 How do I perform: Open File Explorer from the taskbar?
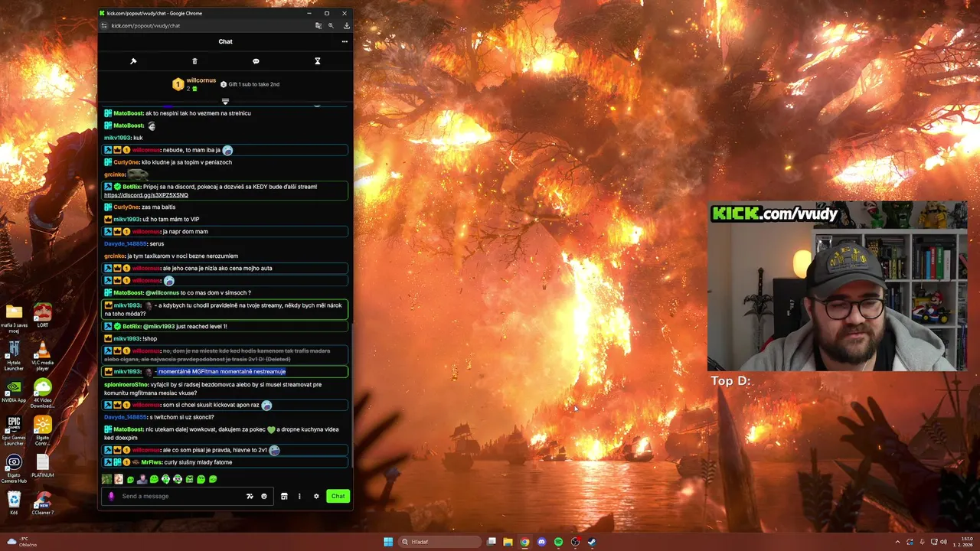pos(508,542)
